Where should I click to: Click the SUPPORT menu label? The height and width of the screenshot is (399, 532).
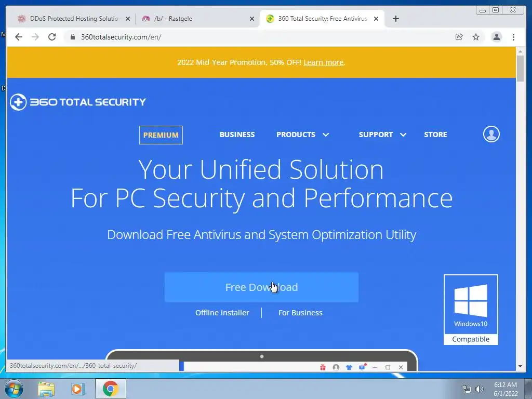coord(376,135)
